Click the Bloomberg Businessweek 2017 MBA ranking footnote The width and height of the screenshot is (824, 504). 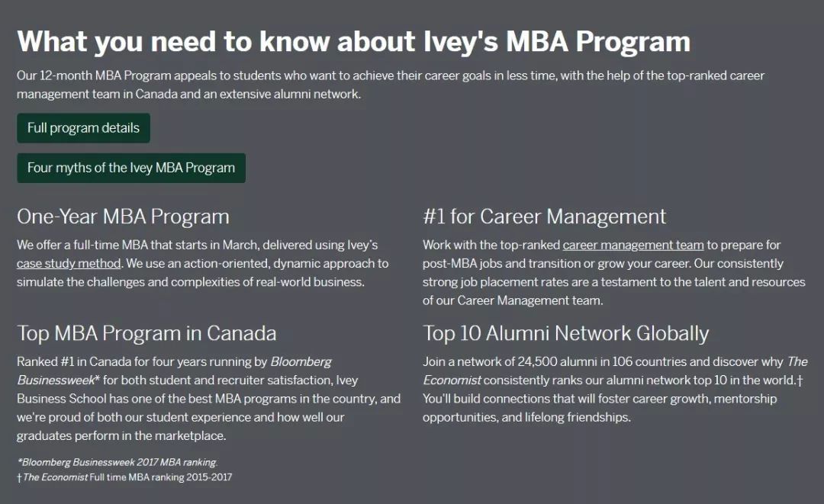pos(117,463)
